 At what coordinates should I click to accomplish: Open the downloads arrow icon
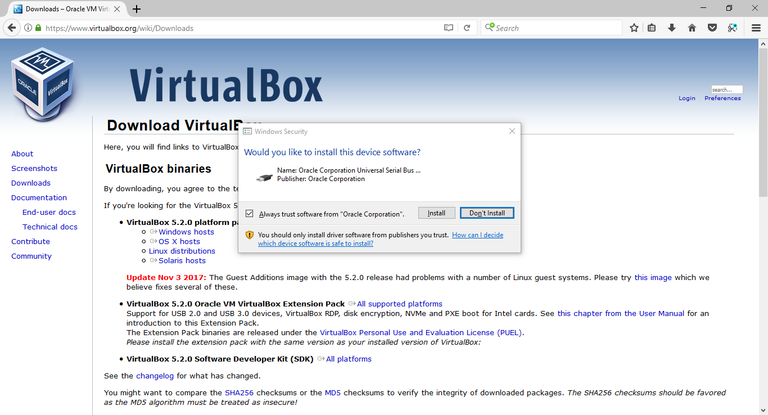point(672,28)
